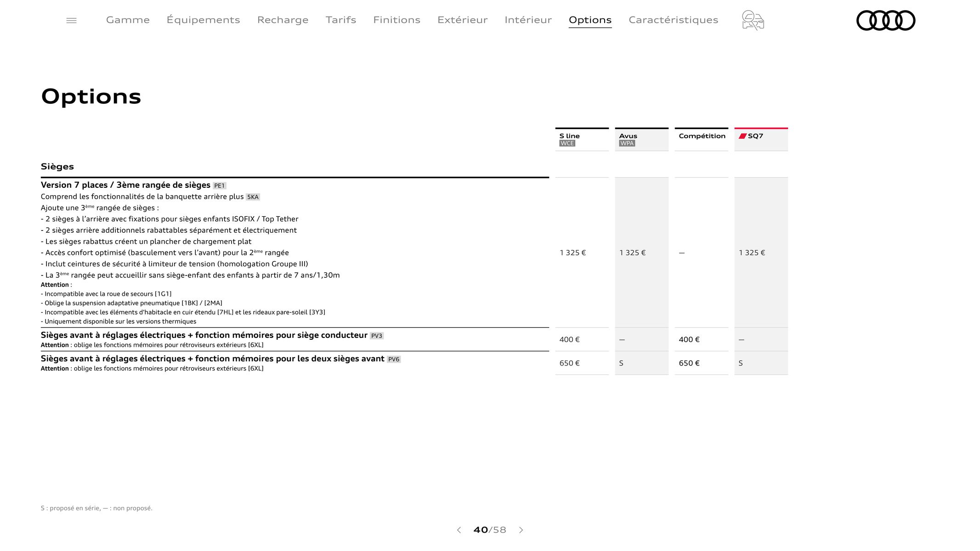Click Avus 'S' value in PV6 row
Image resolution: width=980 pixels, height=551 pixels.
[621, 363]
